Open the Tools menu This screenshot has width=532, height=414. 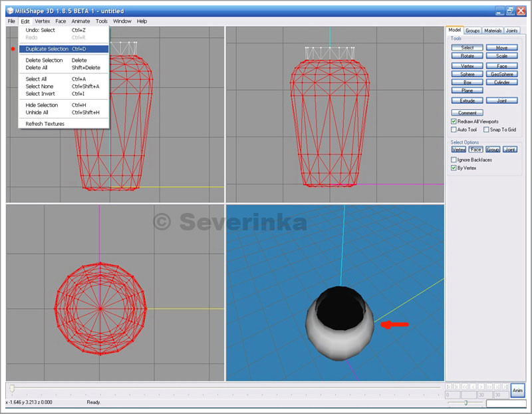[102, 21]
